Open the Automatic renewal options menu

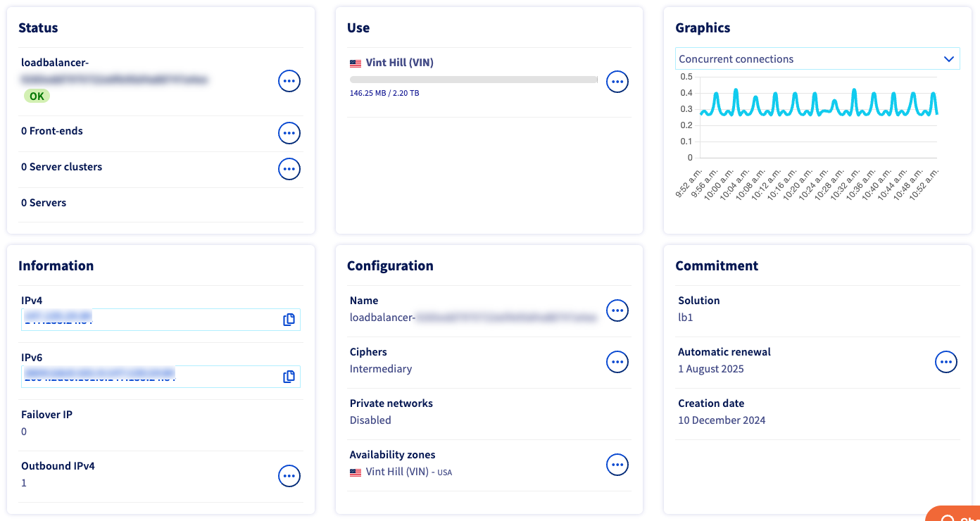point(946,361)
